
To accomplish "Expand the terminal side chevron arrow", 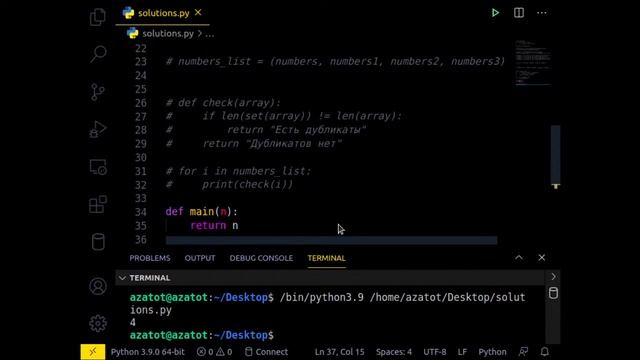I will click(x=553, y=277).
